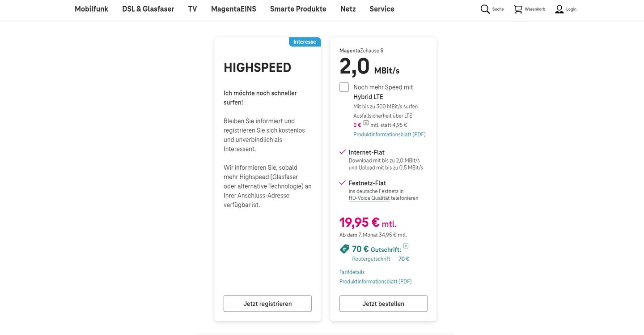Click footnote icon beside 70 € Gutschrift
This screenshot has width=644, height=335.
(x=406, y=246)
